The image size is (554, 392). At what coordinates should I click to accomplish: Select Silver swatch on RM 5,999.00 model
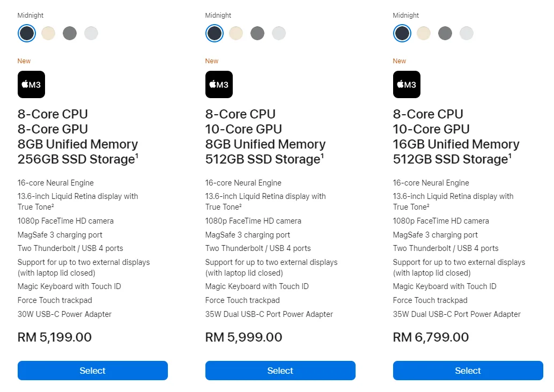279,33
